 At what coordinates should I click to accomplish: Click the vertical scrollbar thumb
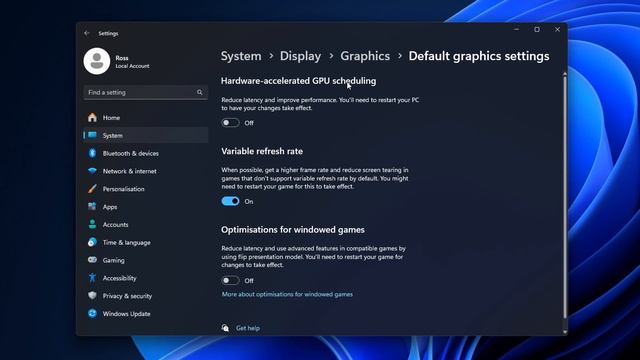565,198
